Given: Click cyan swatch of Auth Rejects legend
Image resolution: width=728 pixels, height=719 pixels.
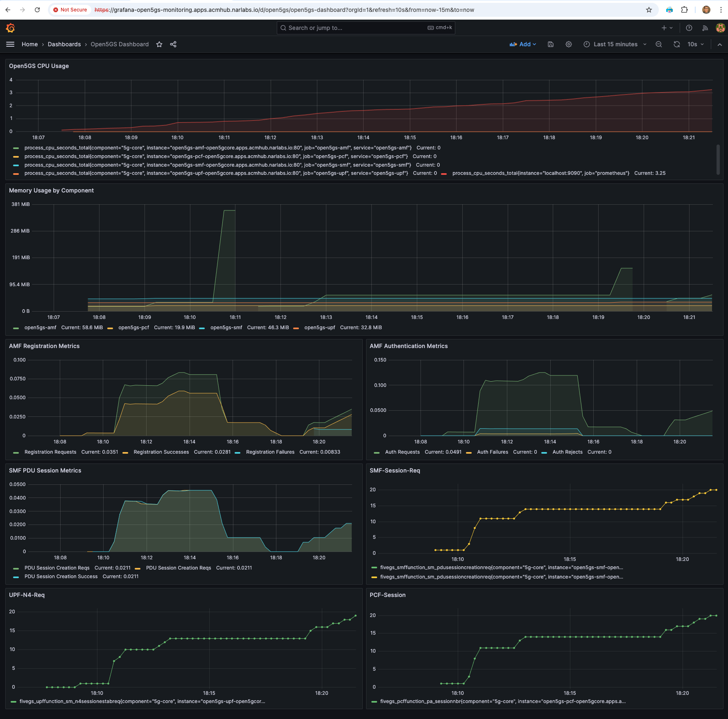Looking at the screenshot, I should (x=544, y=452).
